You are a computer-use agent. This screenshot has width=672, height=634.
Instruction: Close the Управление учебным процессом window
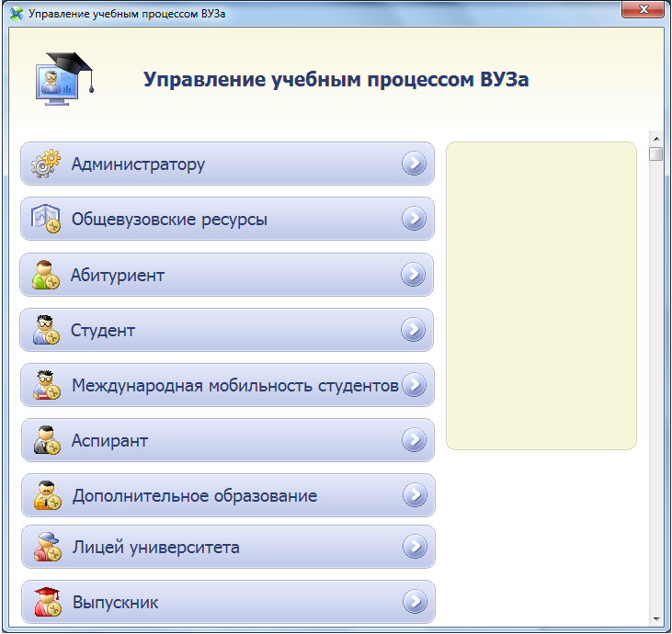coord(643,9)
